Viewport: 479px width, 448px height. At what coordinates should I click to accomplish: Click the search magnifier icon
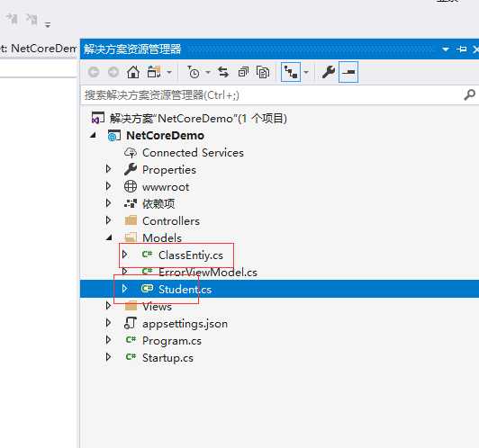click(x=469, y=95)
